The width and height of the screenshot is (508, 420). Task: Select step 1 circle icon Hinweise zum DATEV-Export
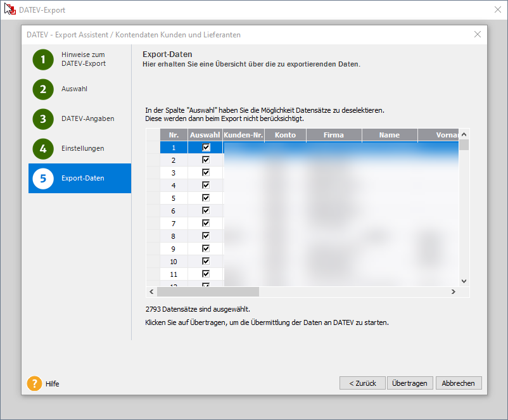(x=43, y=60)
